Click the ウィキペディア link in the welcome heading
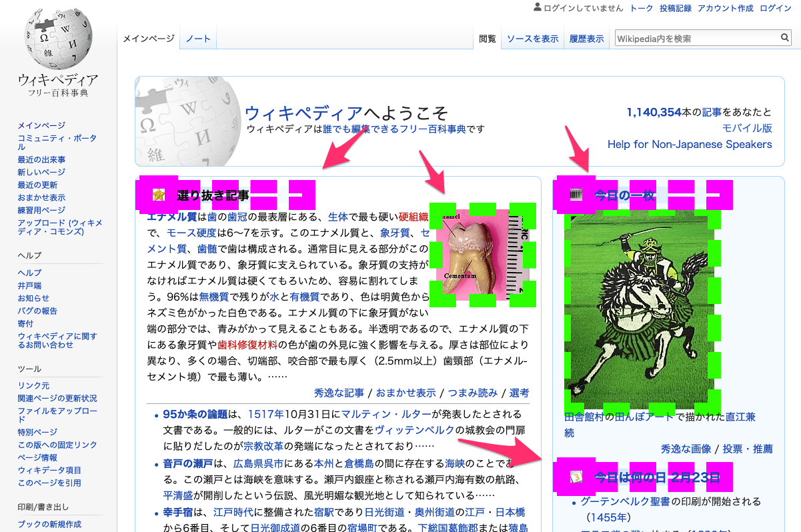 [x=304, y=113]
